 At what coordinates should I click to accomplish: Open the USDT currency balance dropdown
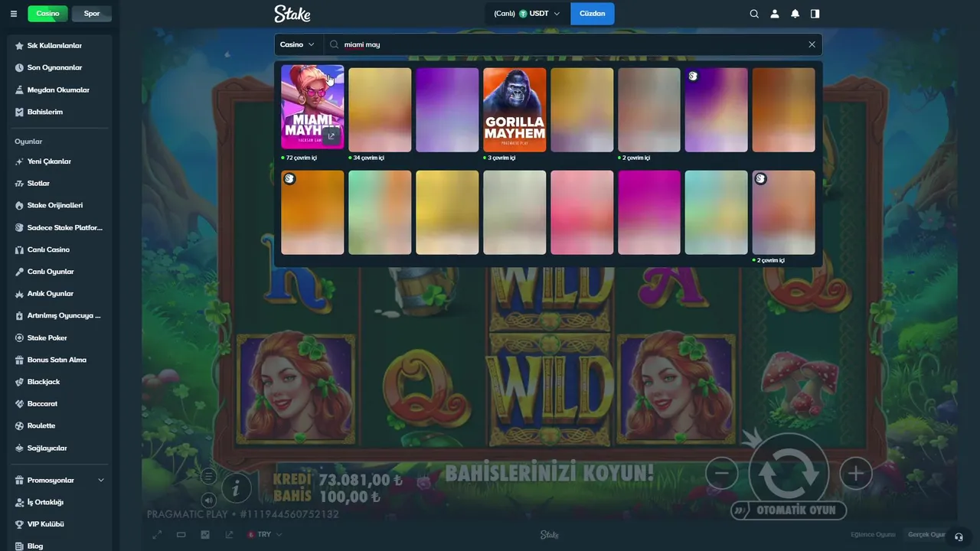527,14
